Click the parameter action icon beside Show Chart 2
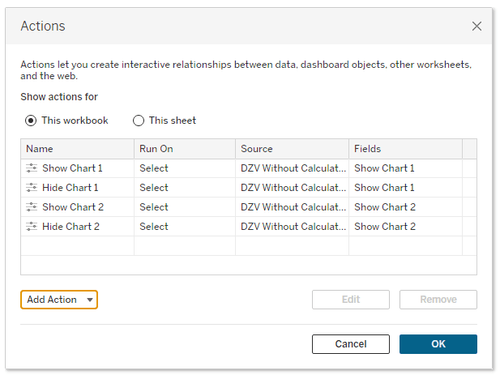 click(x=32, y=207)
